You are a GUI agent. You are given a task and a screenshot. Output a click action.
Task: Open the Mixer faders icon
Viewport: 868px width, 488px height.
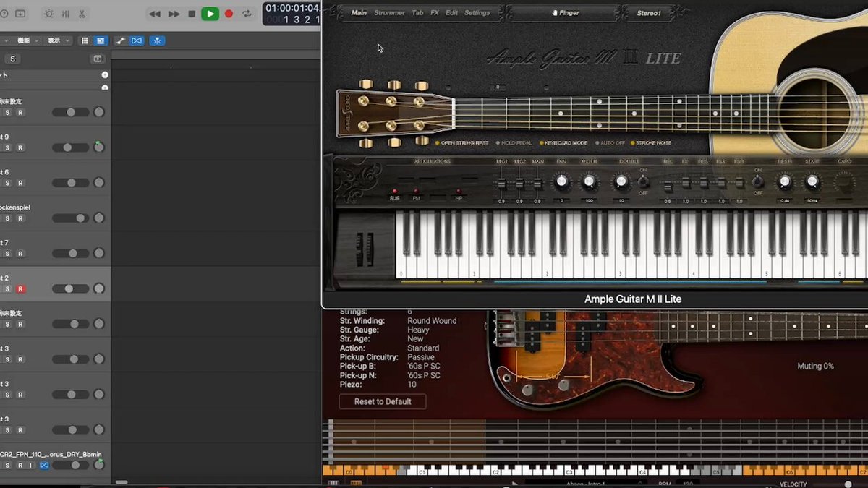65,14
